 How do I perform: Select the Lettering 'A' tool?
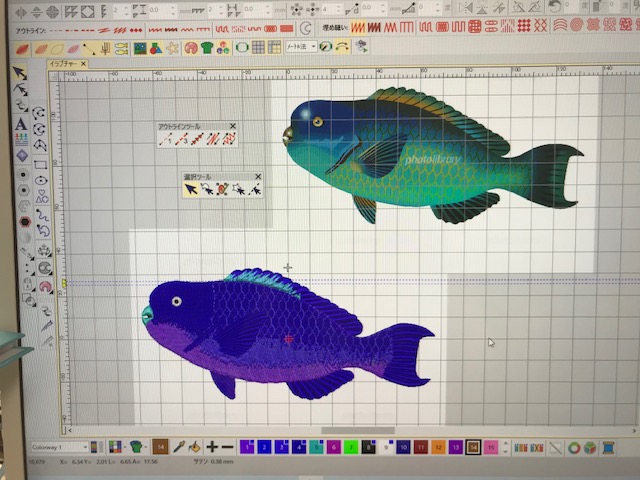point(21,124)
